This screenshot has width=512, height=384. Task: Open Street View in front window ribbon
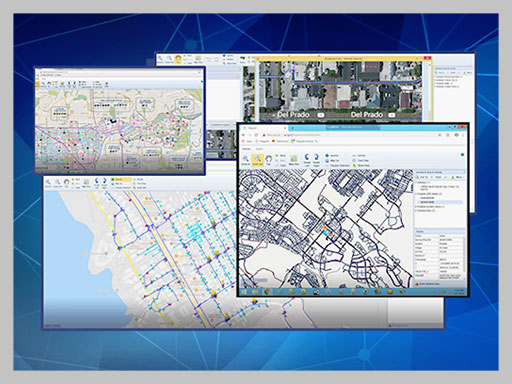tap(362, 165)
